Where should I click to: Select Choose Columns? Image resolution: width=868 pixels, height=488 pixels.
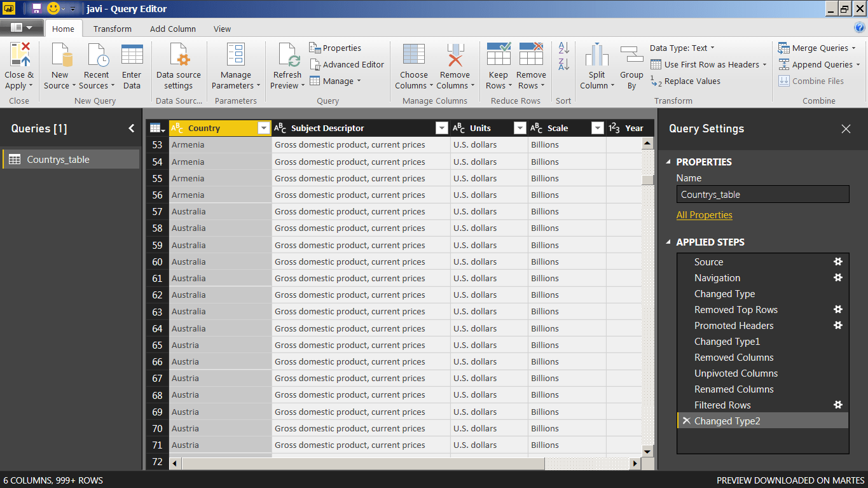413,66
